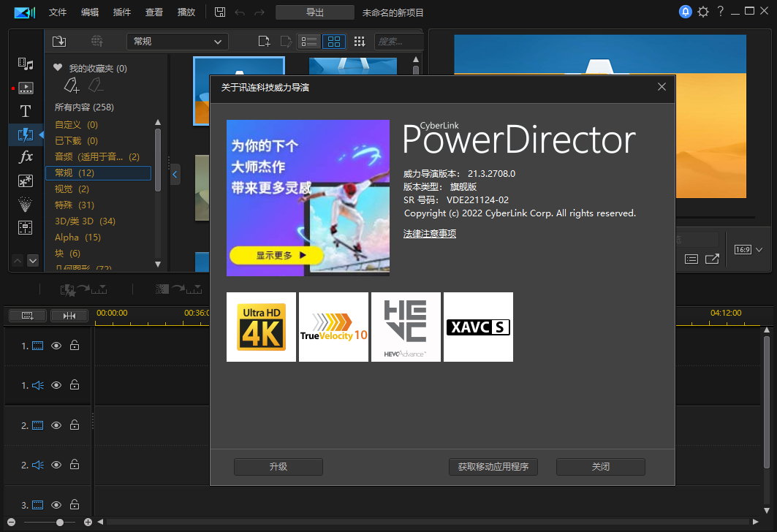Open the 播放 menu
The height and width of the screenshot is (532, 777).
pyautogui.click(x=186, y=12)
